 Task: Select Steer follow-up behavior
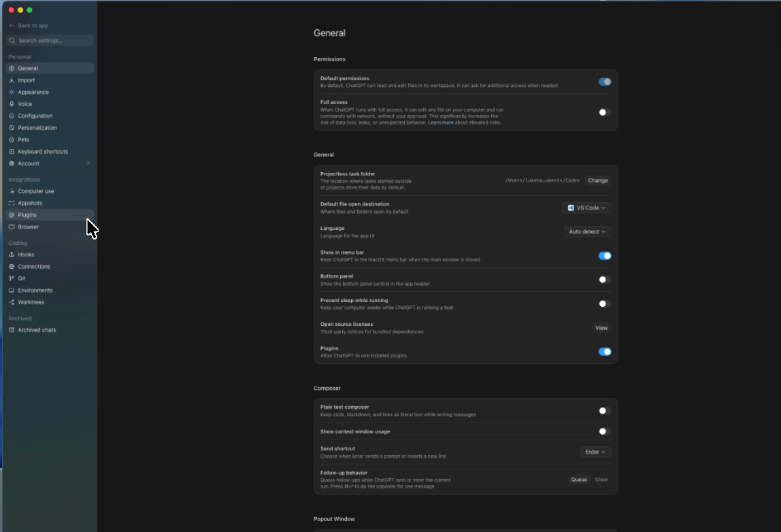coord(601,480)
